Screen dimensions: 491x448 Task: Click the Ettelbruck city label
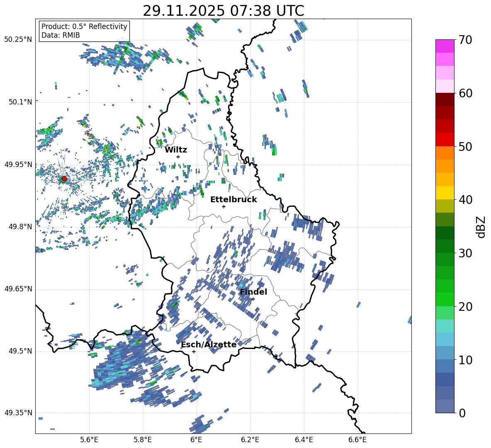[233, 200]
